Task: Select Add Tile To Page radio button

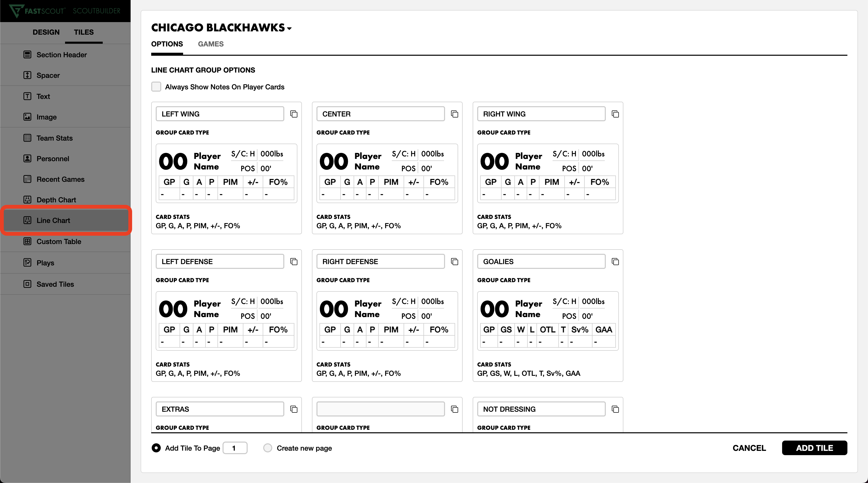Action: click(x=156, y=448)
